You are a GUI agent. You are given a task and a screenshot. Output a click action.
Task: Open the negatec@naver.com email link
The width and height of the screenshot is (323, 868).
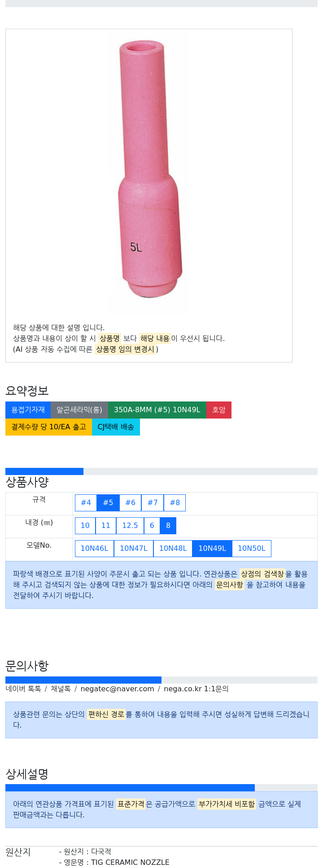pos(117,689)
